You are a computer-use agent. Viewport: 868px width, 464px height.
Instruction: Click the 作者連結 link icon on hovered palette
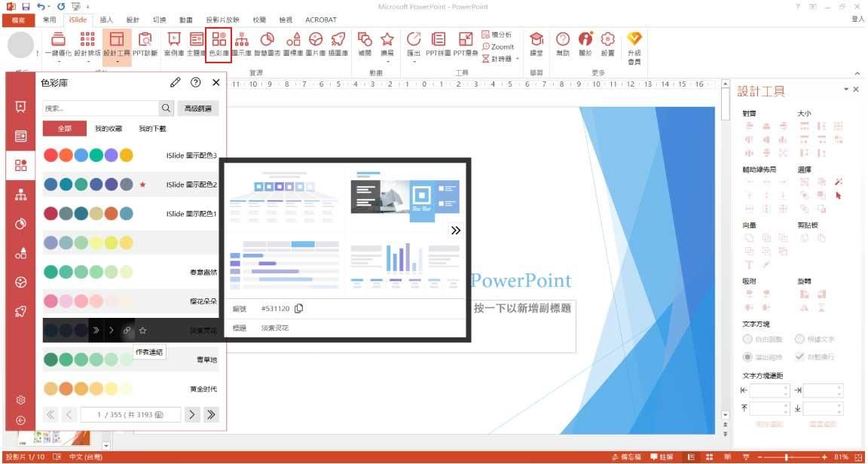pyautogui.click(x=127, y=330)
